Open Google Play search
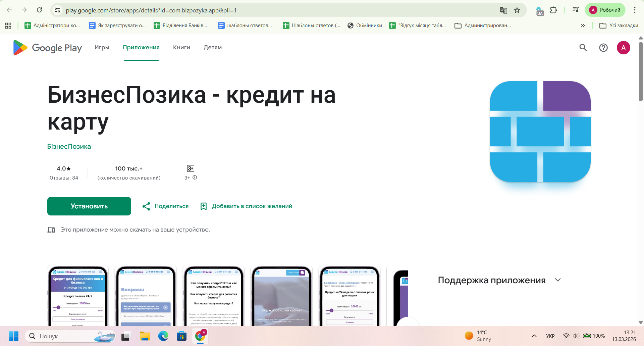 583,48
